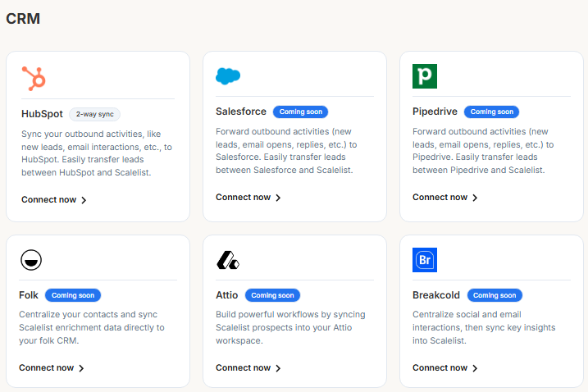Click the HubSpot sprocket logo icon

[34, 79]
